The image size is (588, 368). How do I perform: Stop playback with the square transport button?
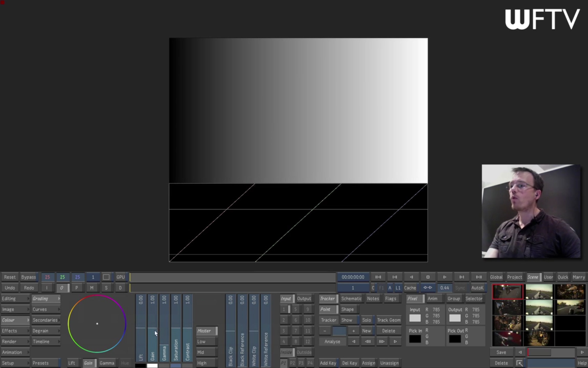(x=428, y=277)
